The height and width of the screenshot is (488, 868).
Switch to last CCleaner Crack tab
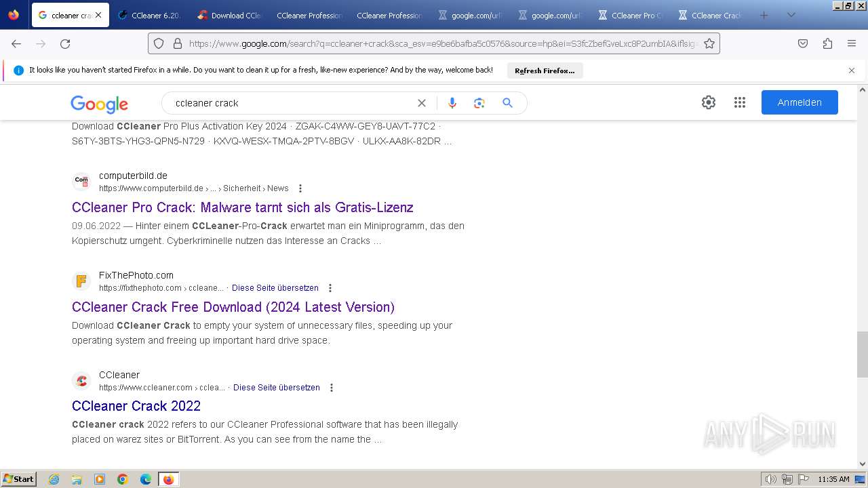point(711,15)
